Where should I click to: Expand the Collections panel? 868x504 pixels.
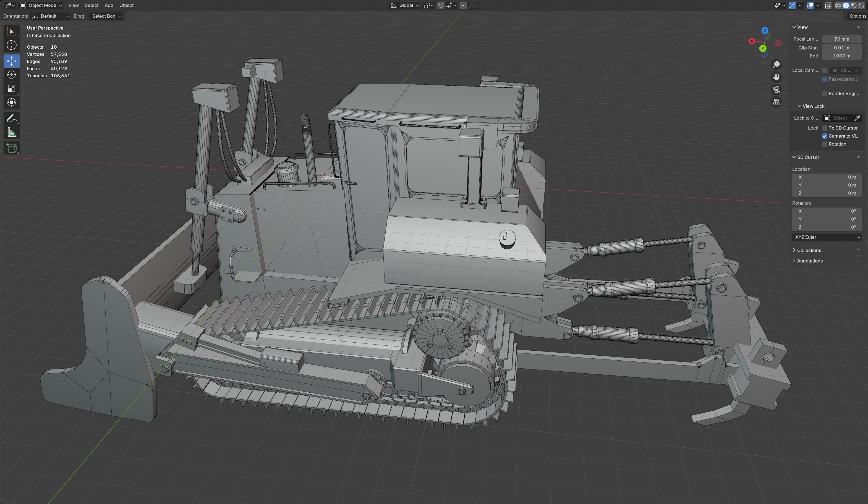[808, 250]
